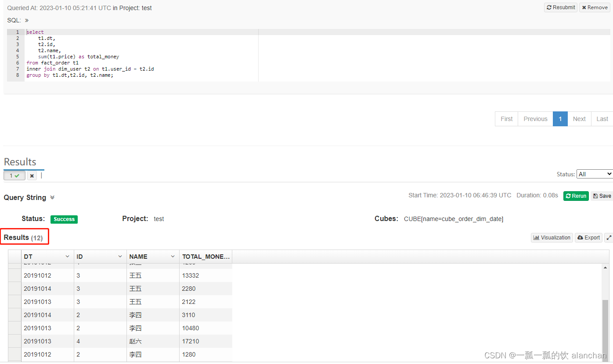Click the SQL editor text area

[318, 55]
